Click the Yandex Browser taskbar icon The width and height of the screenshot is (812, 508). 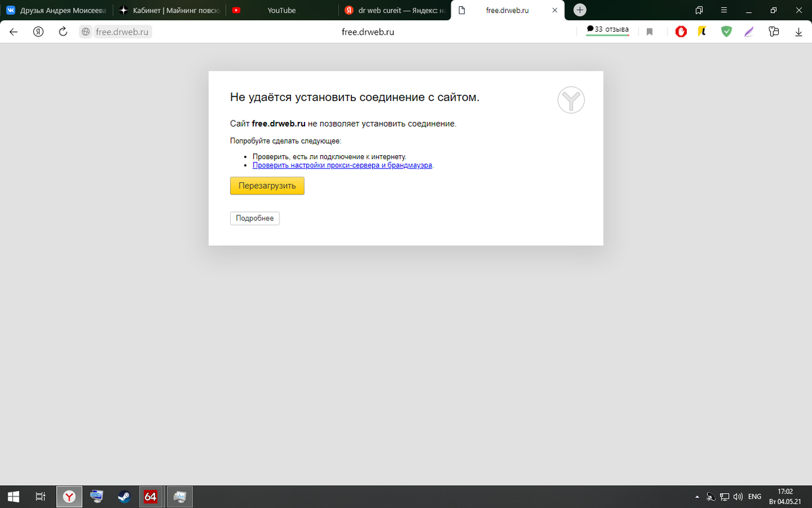(x=69, y=496)
